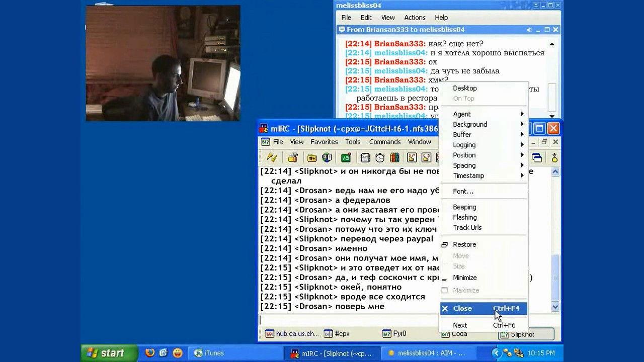Click the Timer clock toolbar icon
The image size is (644, 362).
[380, 158]
